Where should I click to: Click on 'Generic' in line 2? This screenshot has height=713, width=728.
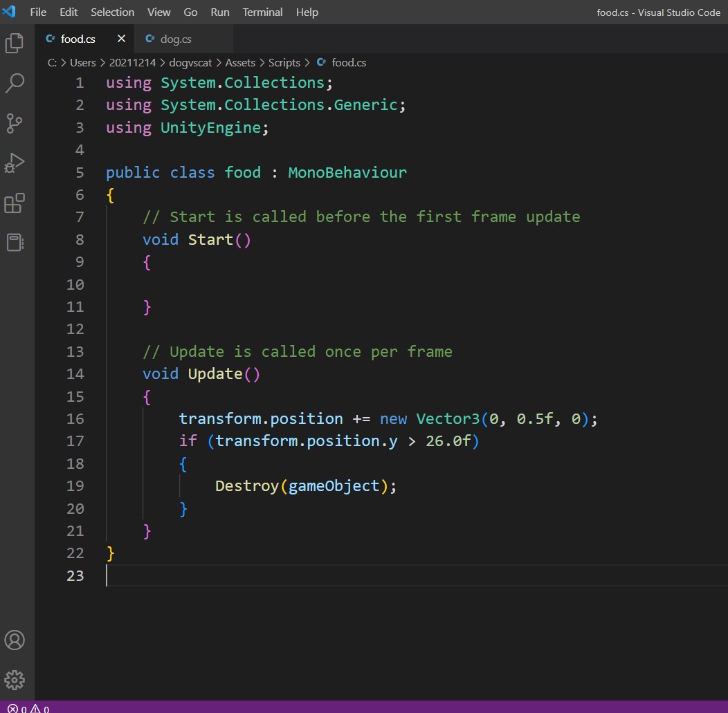pos(366,105)
